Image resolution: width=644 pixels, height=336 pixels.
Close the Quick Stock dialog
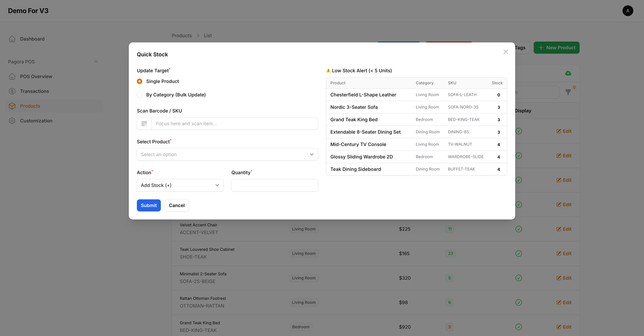[x=505, y=52]
